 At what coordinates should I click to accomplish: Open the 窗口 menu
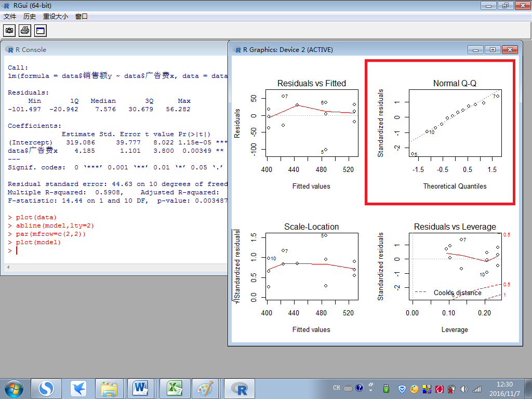coord(82,16)
